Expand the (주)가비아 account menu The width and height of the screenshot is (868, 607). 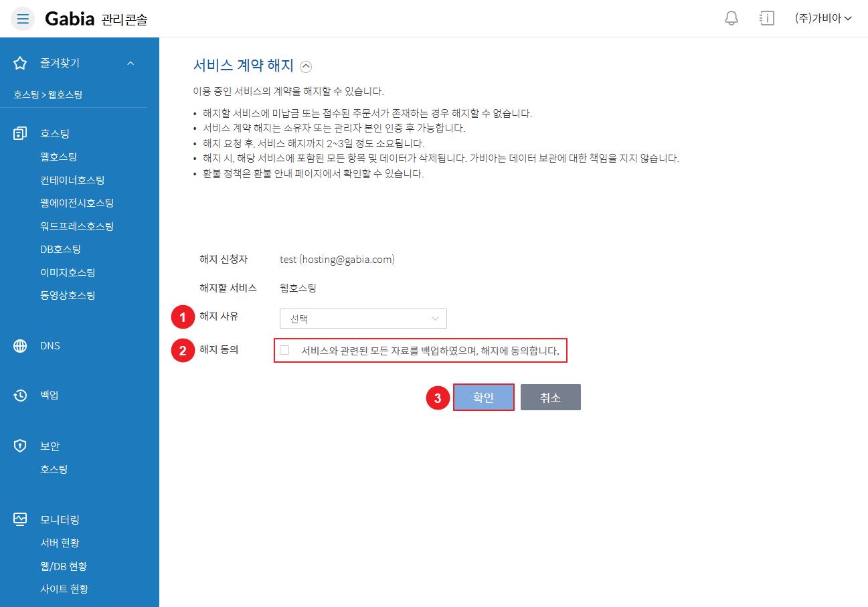pos(822,19)
